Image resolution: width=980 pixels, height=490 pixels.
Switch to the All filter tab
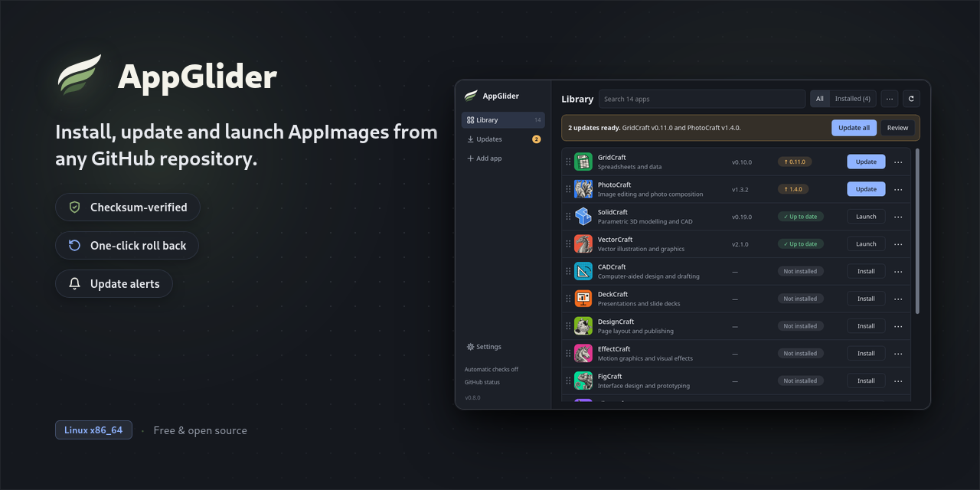(x=820, y=99)
